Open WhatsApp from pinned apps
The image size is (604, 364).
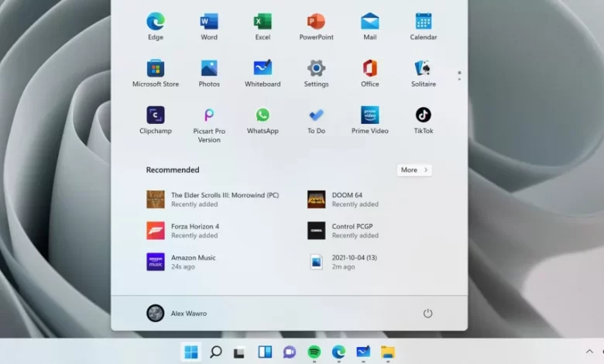(x=263, y=121)
